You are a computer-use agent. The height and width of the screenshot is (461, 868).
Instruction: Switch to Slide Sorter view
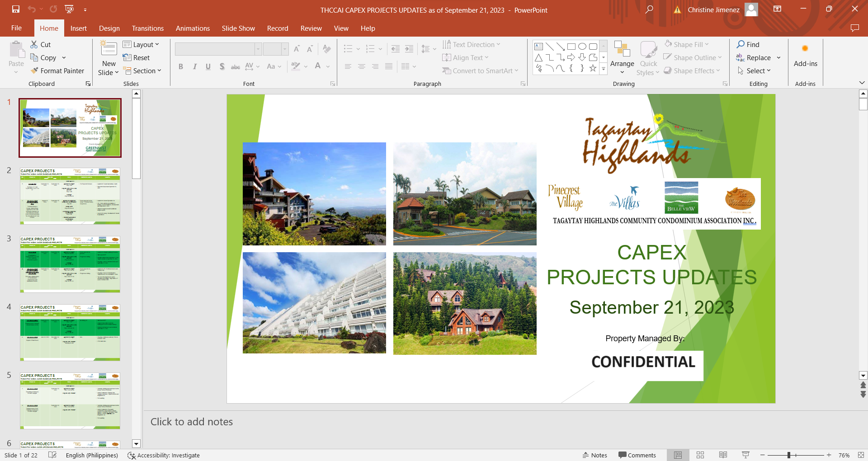point(700,455)
